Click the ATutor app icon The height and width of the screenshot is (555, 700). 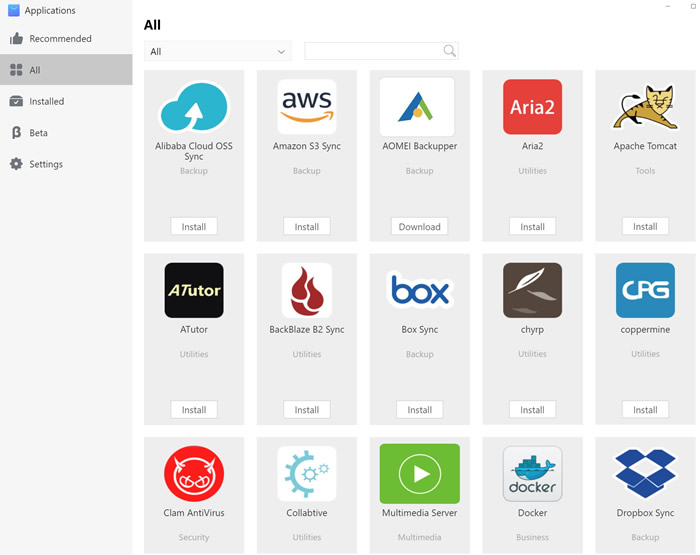194,290
